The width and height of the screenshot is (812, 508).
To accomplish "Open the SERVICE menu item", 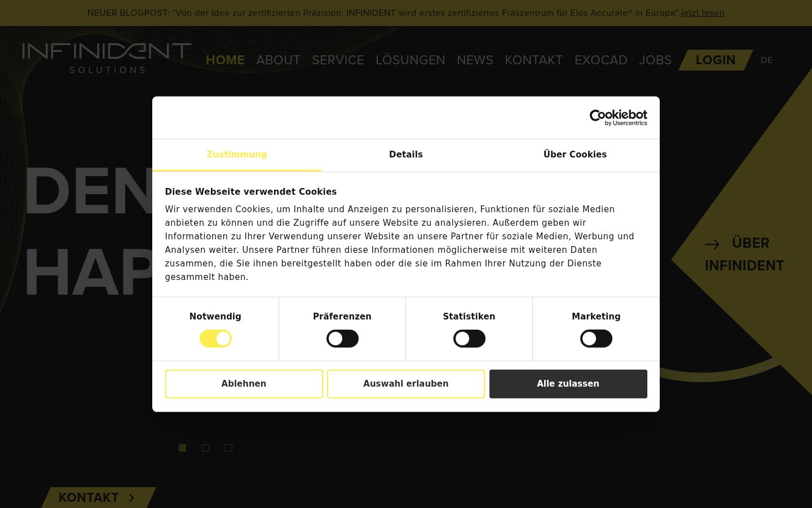I will [338, 60].
